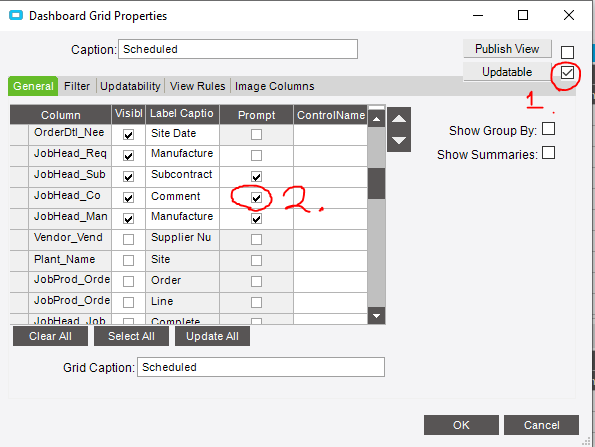Toggle the Updatable checkbox

(567, 72)
